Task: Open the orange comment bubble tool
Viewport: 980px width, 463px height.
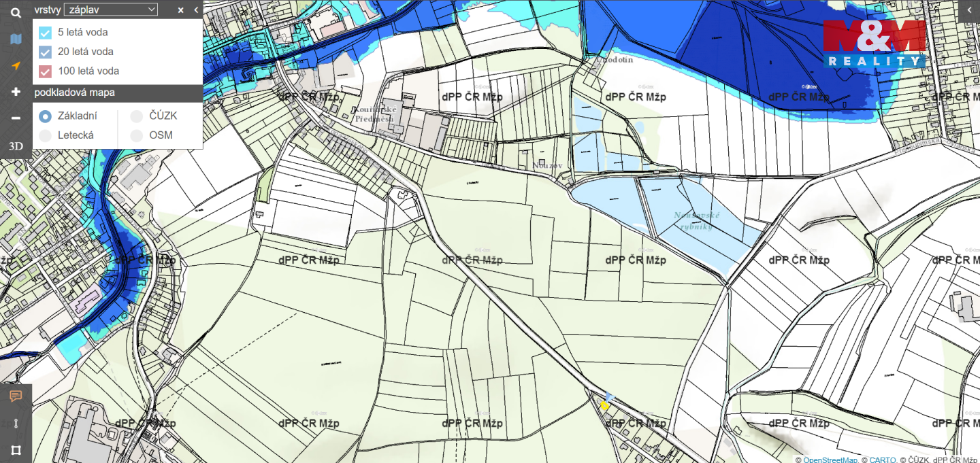Action: (16, 396)
